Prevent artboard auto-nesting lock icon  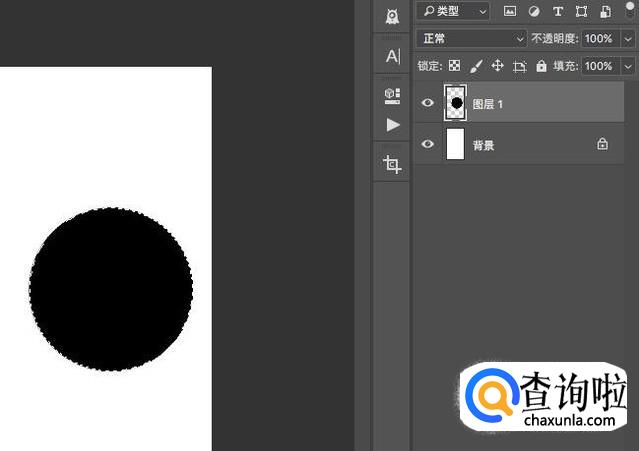[520, 66]
